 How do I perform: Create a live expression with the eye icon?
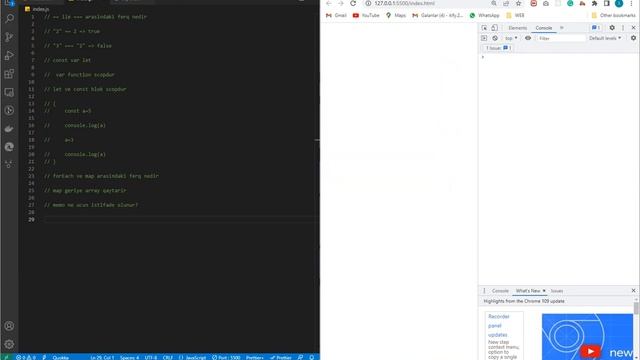point(528,38)
